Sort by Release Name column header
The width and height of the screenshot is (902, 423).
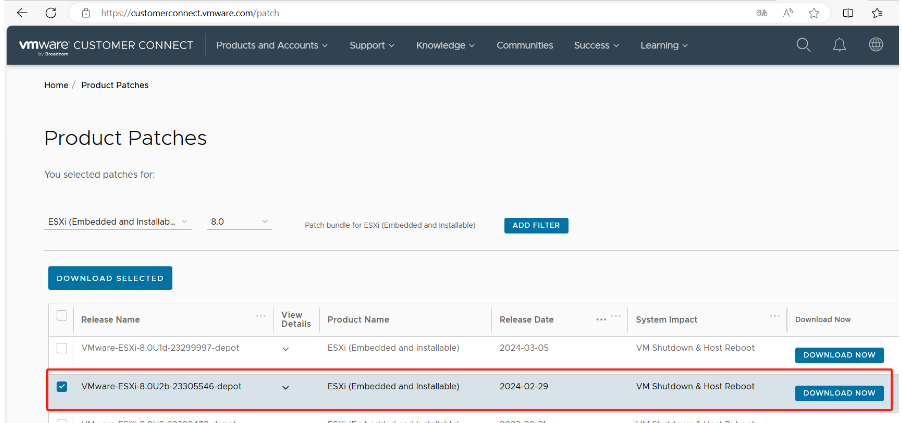[x=110, y=319]
